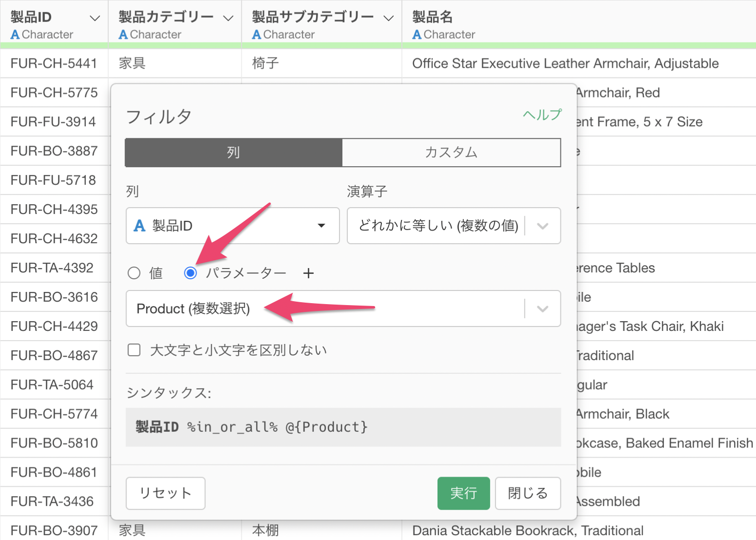Select the パラメーター radio button
Screen dimensions: 756x540
[191, 273]
